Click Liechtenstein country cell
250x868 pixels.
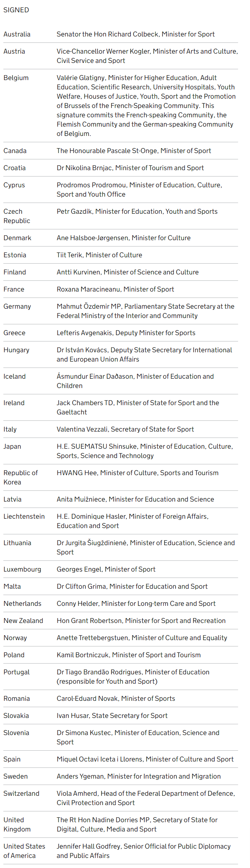tap(24, 516)
